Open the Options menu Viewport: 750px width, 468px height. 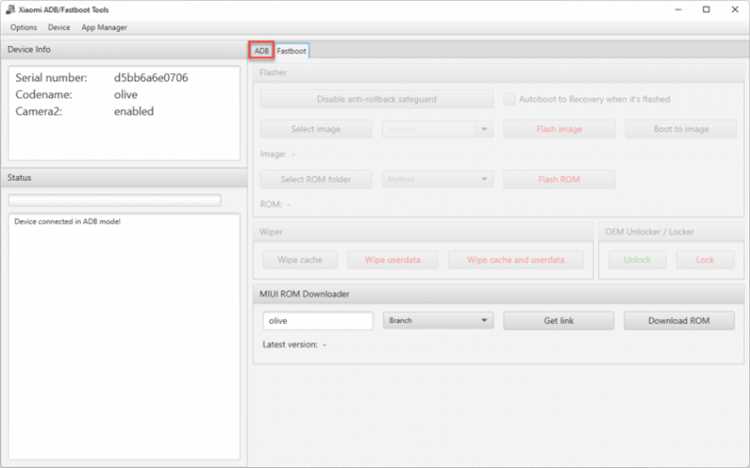pyautogui.click(x=23, y=27)
